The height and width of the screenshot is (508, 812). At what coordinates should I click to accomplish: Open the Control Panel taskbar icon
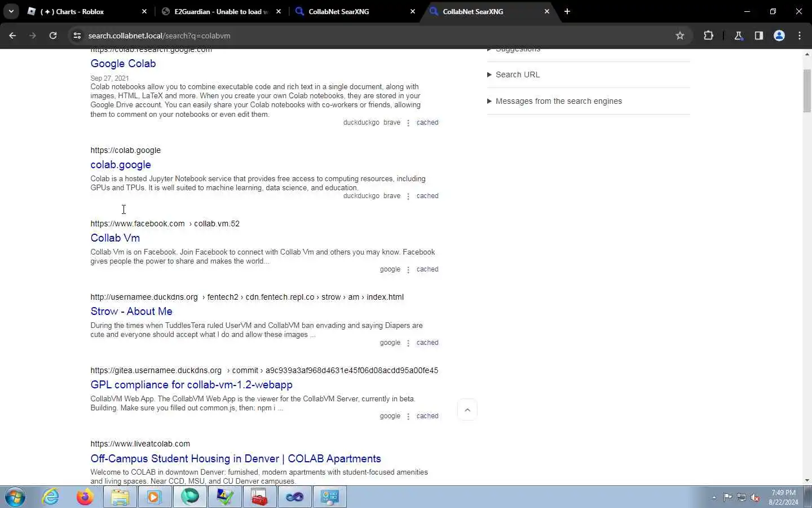point(329,497)
